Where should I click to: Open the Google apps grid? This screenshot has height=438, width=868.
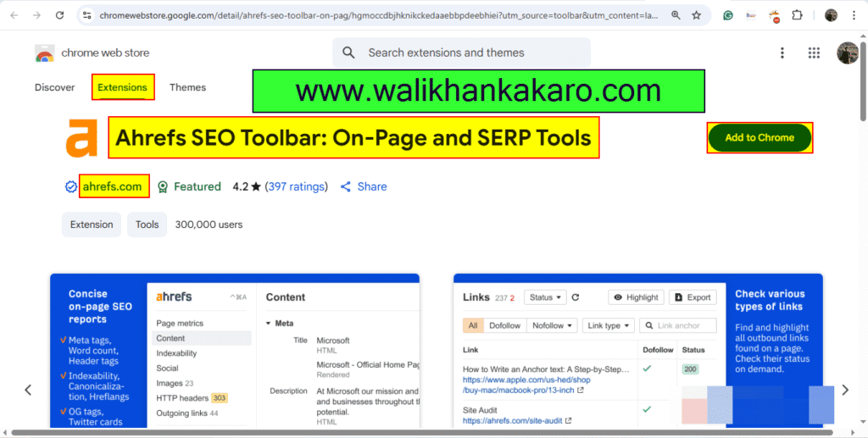[x=813, y=53]
